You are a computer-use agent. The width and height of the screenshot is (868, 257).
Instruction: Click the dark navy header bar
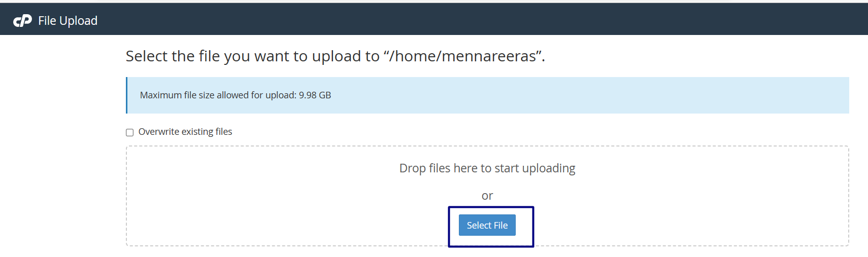pyautogui.click(x=457, y=19)
